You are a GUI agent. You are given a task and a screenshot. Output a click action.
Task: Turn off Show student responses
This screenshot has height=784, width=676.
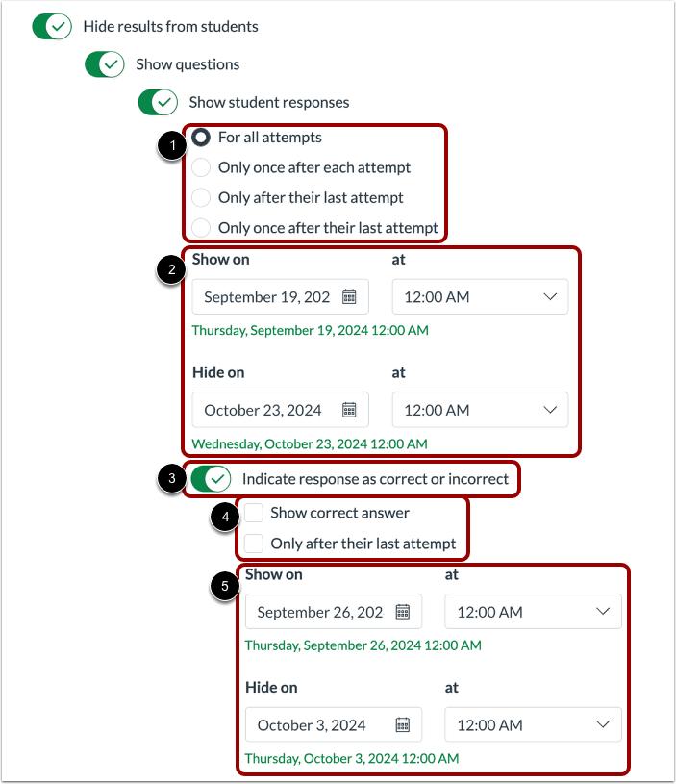click(x=158, y=102)
